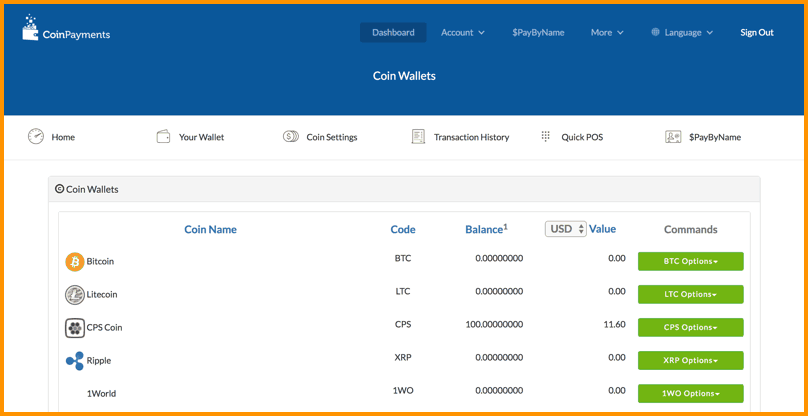
Task: Open Your Wallet link
Action: (x=201, y=138)
